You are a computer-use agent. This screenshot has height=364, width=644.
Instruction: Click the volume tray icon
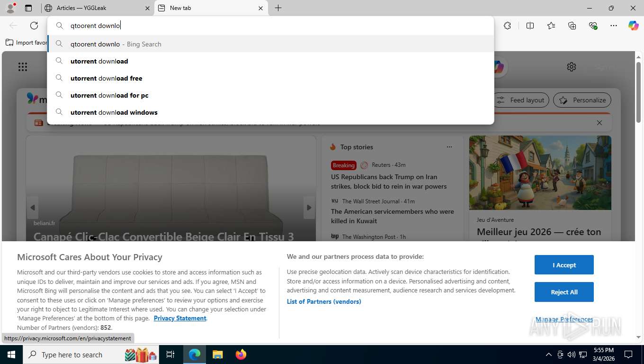click(x=572, y=355)
